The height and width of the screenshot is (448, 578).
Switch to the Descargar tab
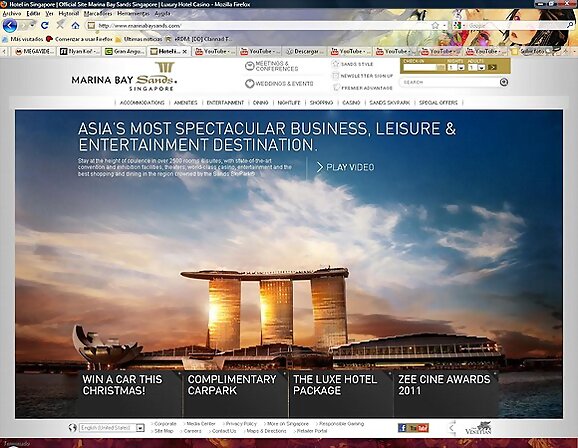(305, 51)
